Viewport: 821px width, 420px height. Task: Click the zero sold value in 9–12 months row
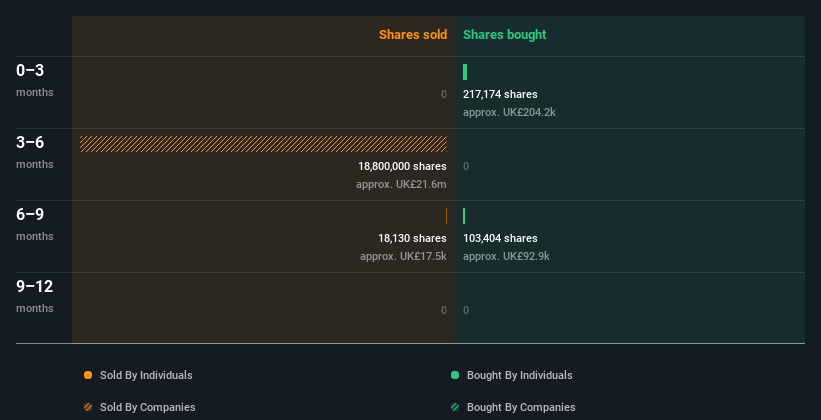[444, 311]
